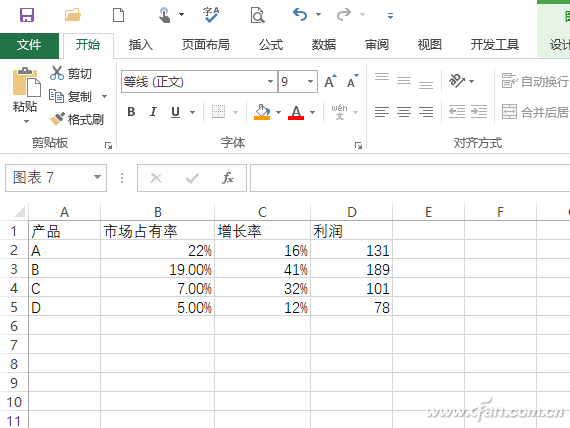Switch to the 插入 Insert tab
The width and height of the screenshot is (570, 428).
141,45
